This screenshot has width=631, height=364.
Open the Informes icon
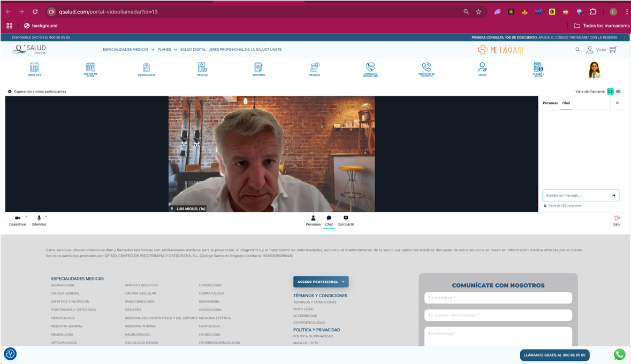[259, 69]
